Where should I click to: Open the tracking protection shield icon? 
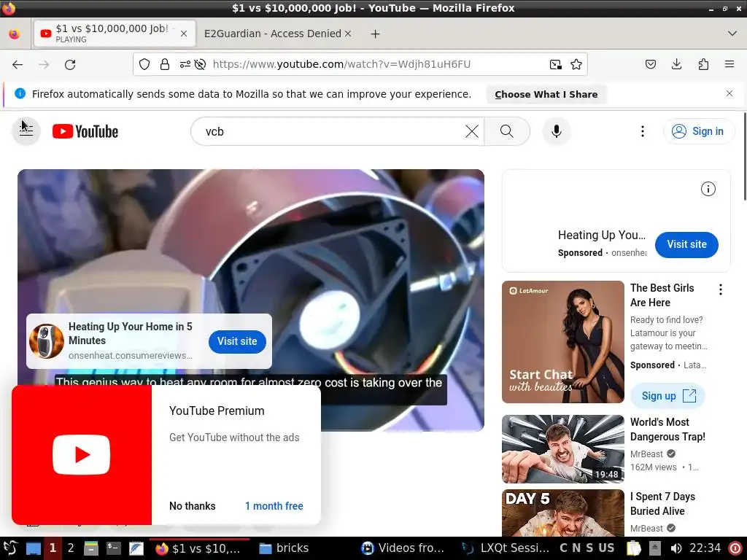click(x=144, y=64)
